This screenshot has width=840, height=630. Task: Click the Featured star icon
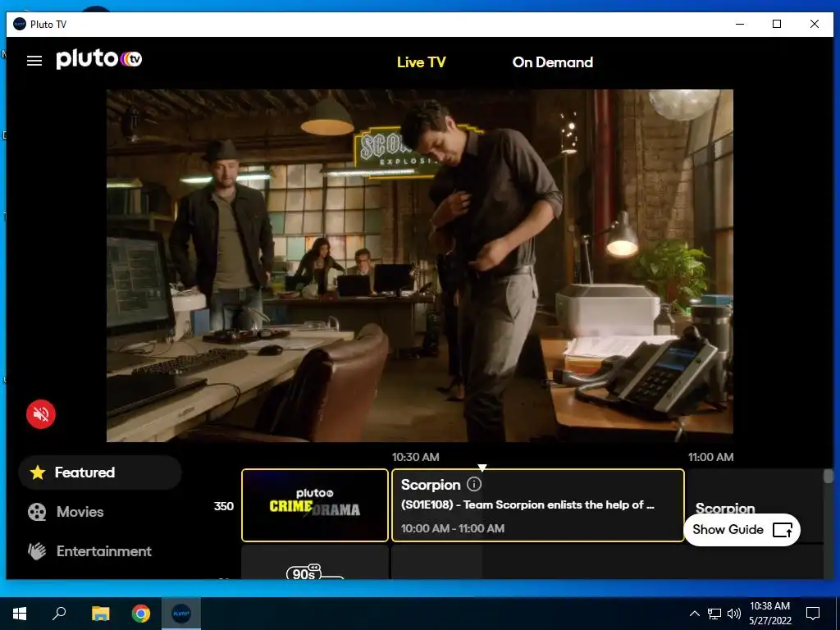(x=38, y=472)
